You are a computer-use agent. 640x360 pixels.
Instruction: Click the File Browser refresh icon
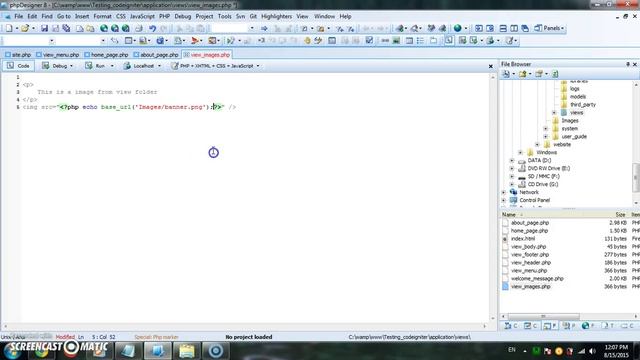click(x=555, y=74)
